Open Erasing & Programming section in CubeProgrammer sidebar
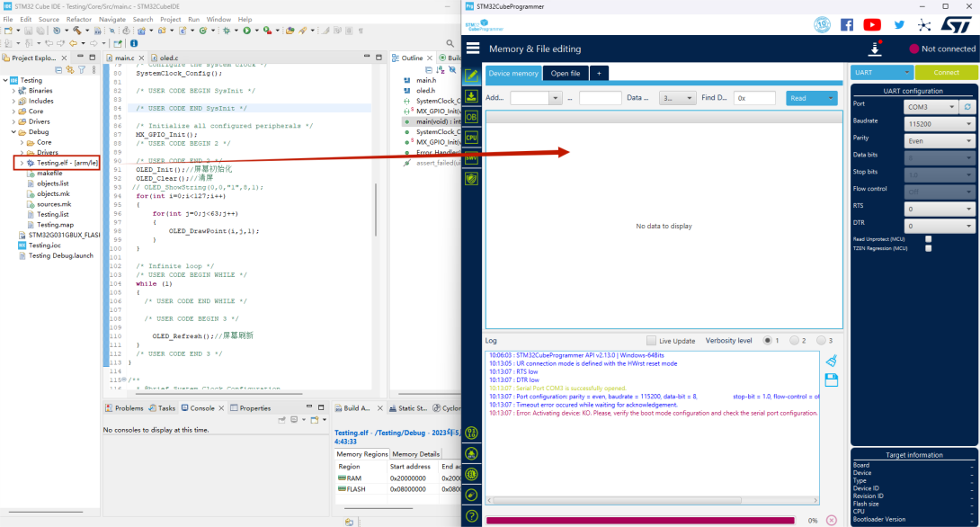Image resolution: width=980 pixels, height=527 pixels. [x=472, y=96]
